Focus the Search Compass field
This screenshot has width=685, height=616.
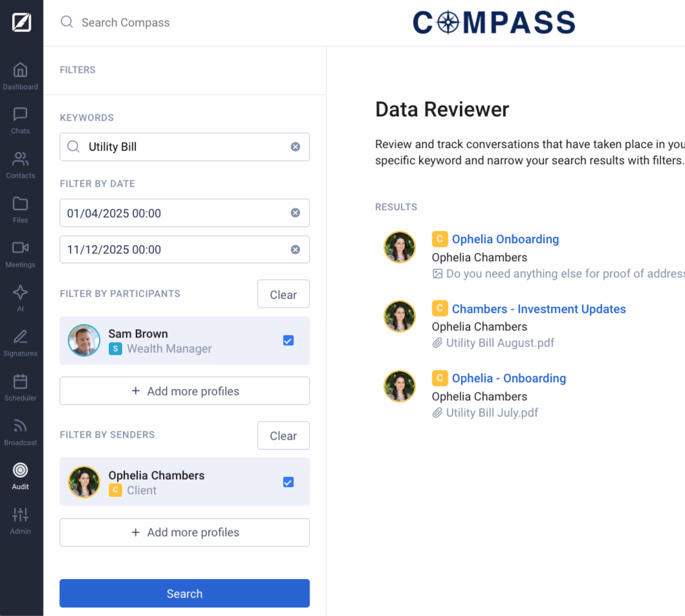point(126,23)
